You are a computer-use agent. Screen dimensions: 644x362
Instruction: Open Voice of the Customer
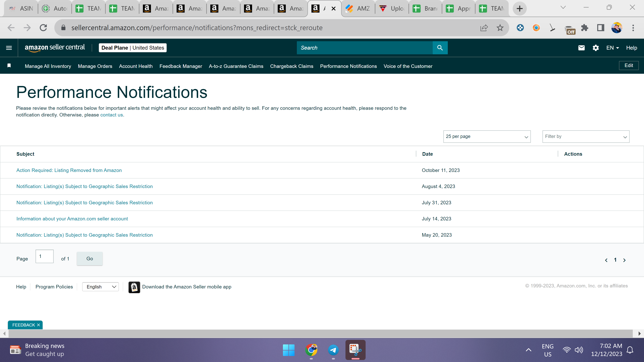pyautogui.click(x=408, y=66)
